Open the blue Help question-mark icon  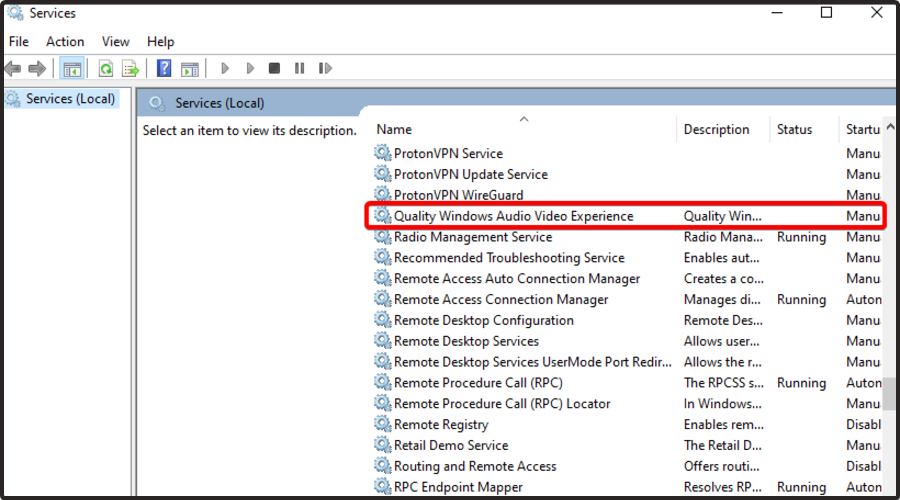164,68
